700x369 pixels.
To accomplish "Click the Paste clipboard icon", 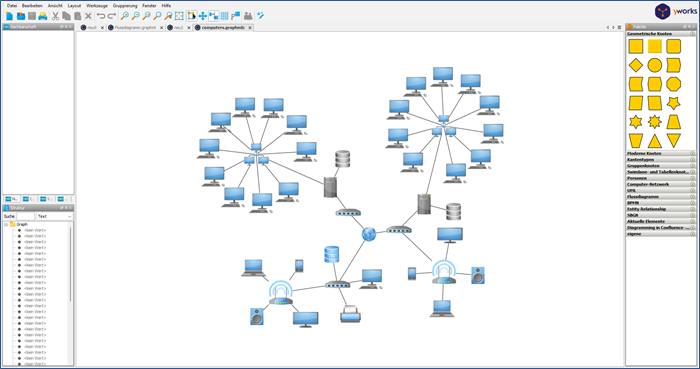I will (77, 16).
